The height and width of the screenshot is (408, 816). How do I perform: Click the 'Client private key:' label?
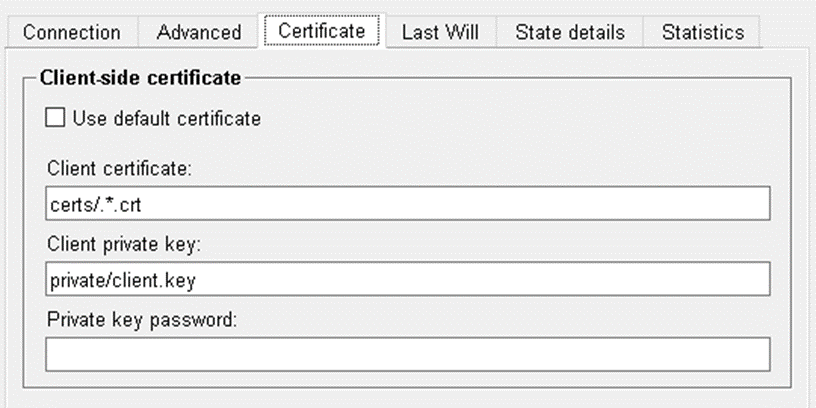123,245
